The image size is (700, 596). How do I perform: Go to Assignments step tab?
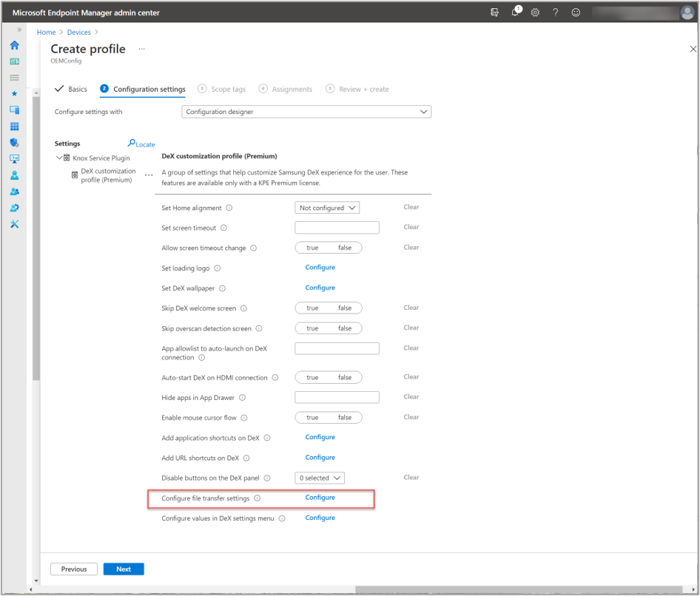[286, 89]
